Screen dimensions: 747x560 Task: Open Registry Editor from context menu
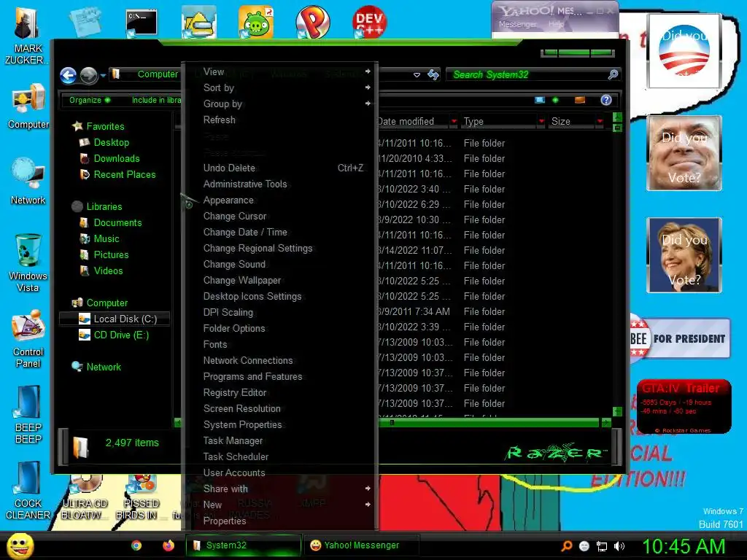tap(279, 393)
